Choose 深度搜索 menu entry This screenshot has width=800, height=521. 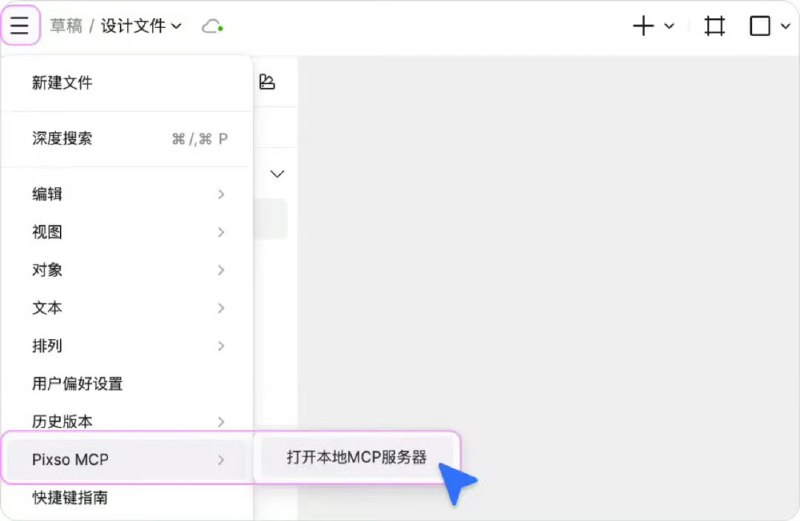(x=127, y=138)
